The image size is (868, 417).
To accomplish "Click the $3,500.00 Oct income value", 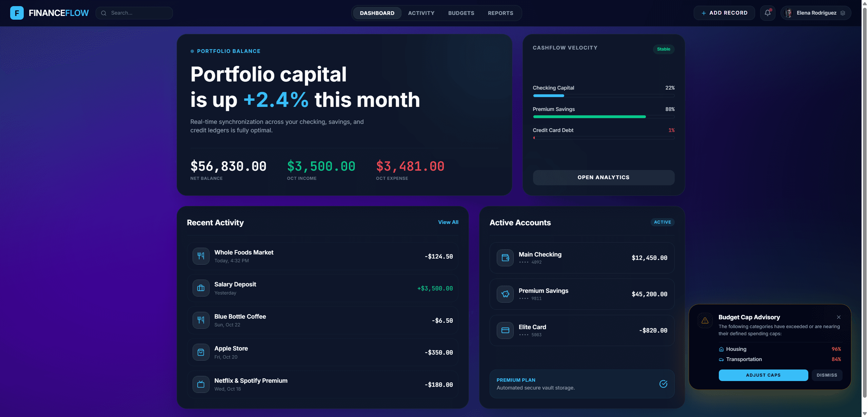I will [321, 166].
